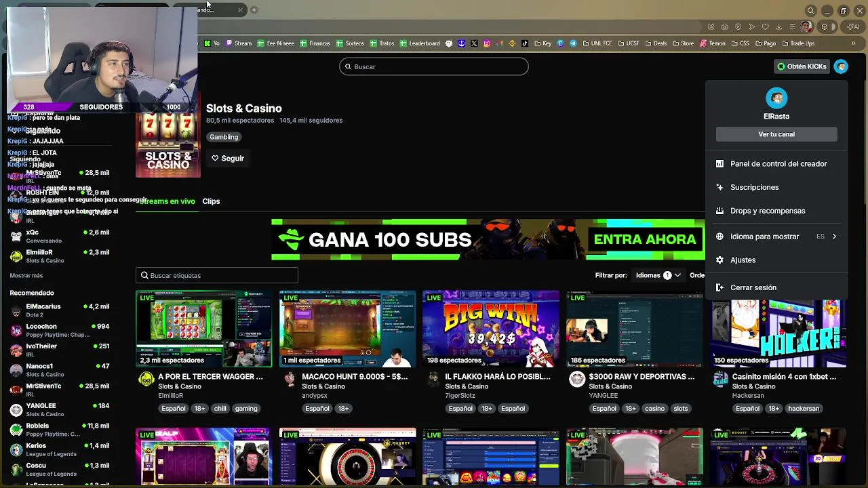The image size is (868, 488).
Task: Click andypsx avatar on MACACO HUNT card
Action: point(290,380)
